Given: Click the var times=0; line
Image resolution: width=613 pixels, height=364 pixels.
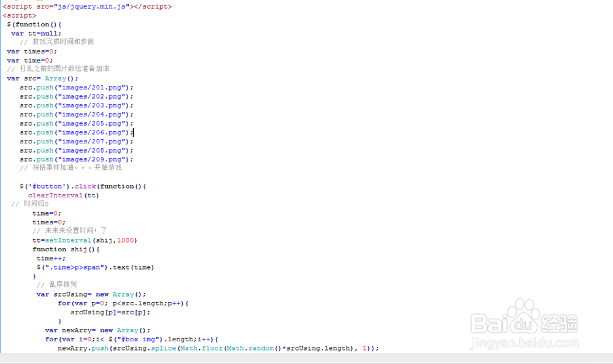Looking at the screenshot, I should coord(32,51).
